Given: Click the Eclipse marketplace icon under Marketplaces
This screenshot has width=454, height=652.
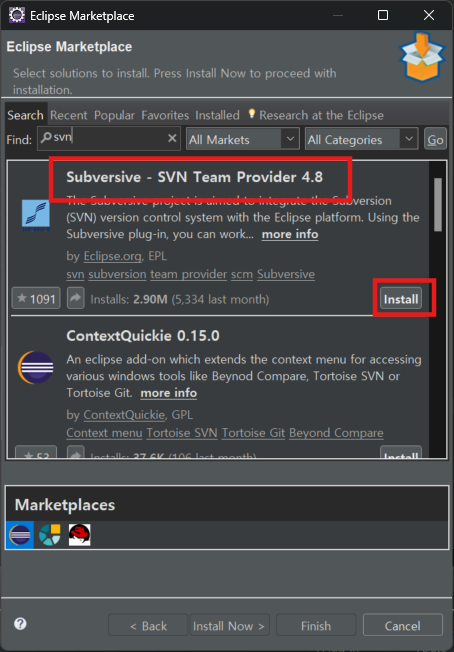Looking at the screenshot, I should tap(20, 535).
